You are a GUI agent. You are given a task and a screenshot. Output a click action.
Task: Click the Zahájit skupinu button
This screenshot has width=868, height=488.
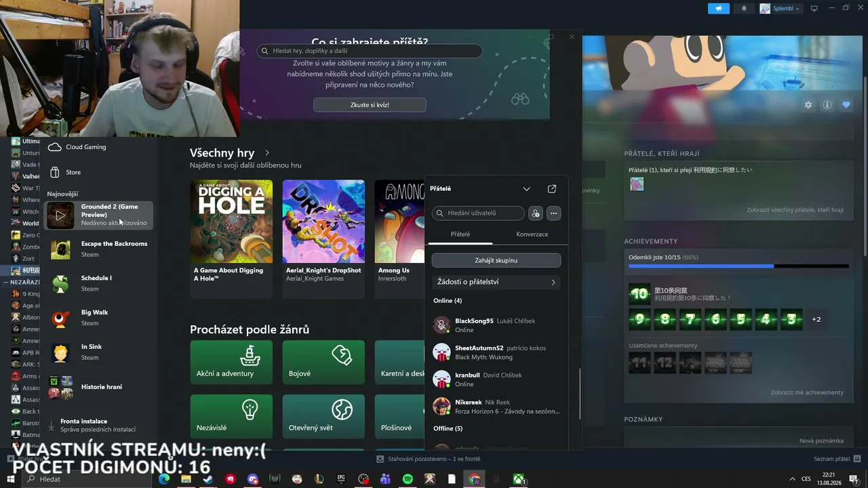[x=496, y=260]
